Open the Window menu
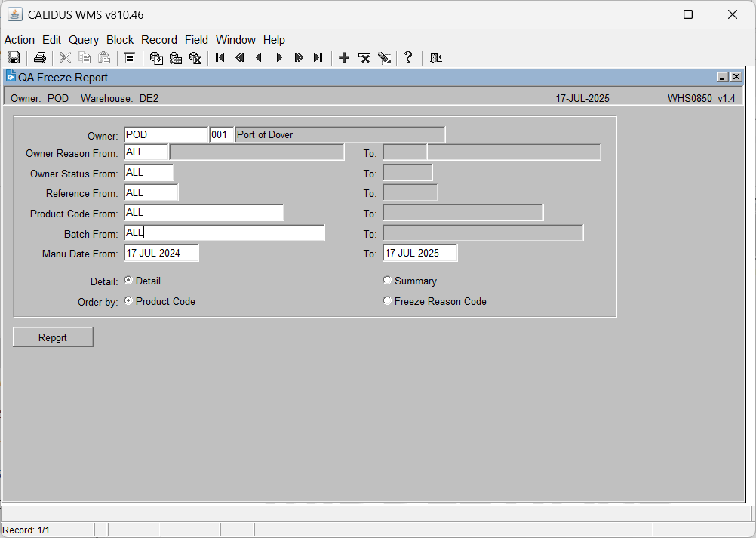 235,40
